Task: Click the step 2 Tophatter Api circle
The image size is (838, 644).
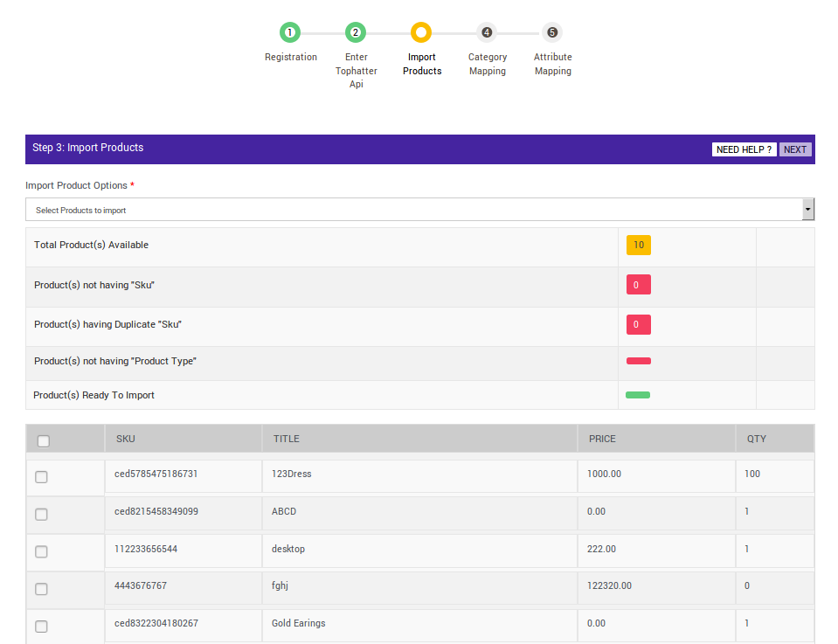Action: click(355, 33)
